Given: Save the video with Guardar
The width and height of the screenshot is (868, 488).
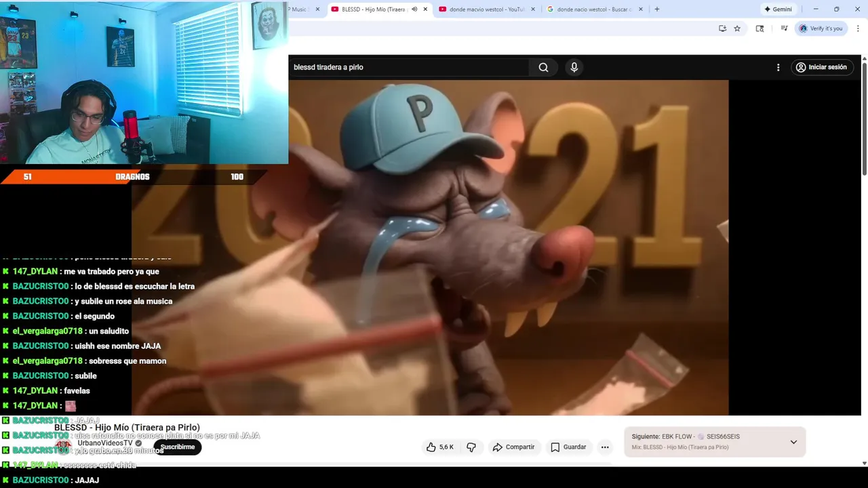Looking at the screenshot, I should click(x=568, y=447).
